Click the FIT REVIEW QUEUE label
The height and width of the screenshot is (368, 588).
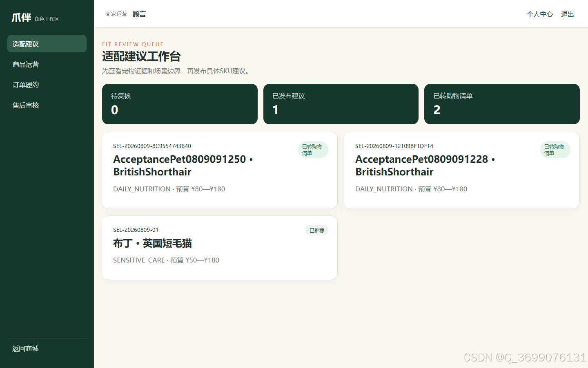(x=133, y=44)
